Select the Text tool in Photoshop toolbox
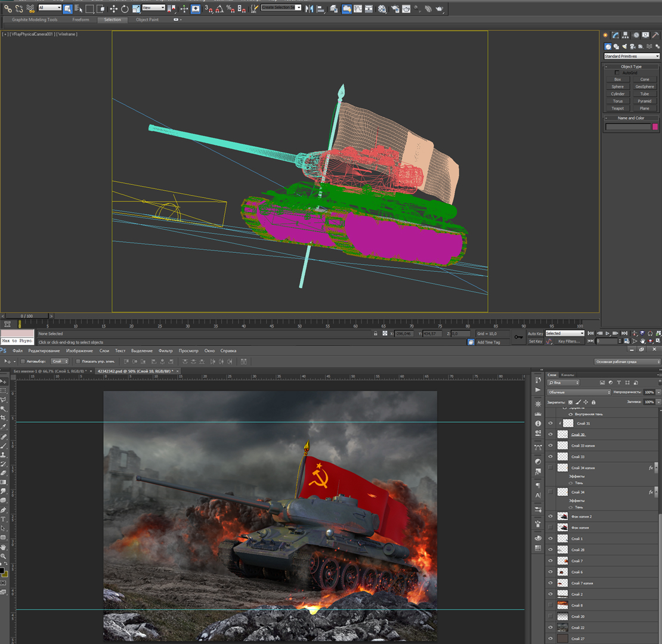The height and width of the screenshot is (644, 662). (x=4, y=519)
